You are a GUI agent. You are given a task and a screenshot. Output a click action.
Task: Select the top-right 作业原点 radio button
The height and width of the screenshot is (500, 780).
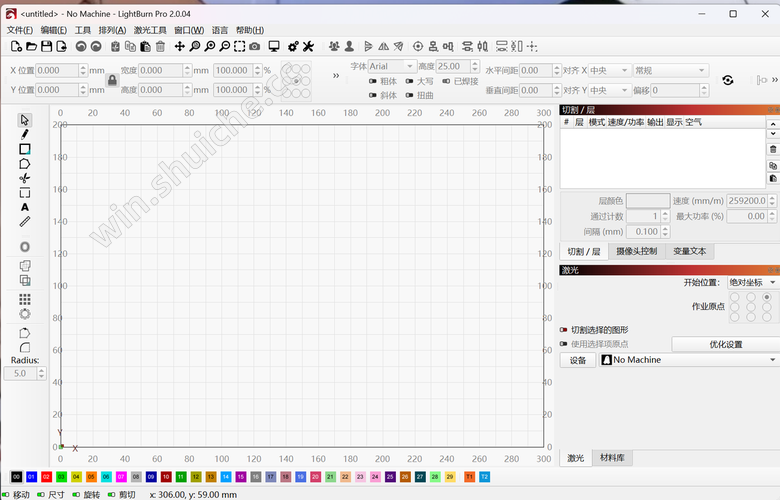pos(767,298)
